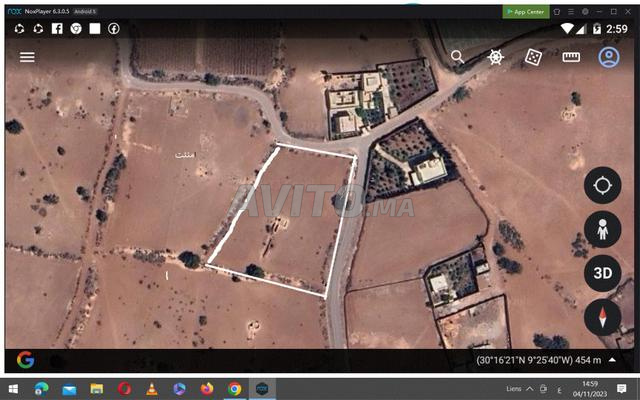Open the Voyager ship wheel icon
640x400 pixels.
495,57
